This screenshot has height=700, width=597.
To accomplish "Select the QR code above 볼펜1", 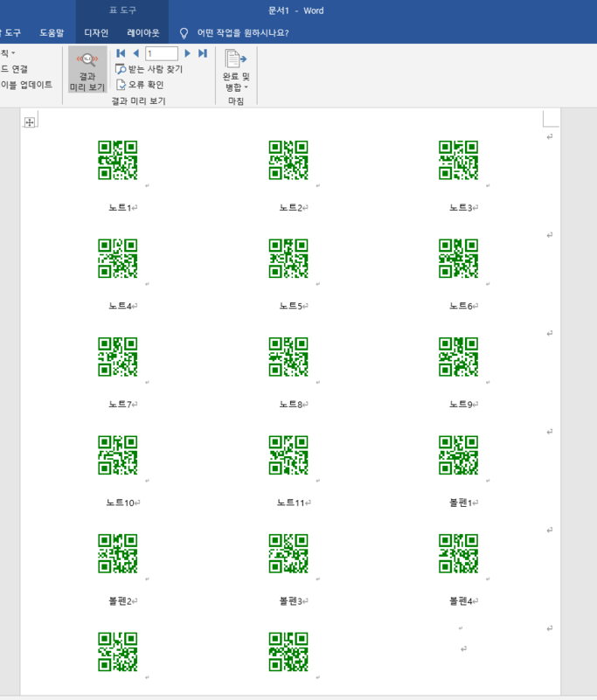I will click(x=459, y=455).
